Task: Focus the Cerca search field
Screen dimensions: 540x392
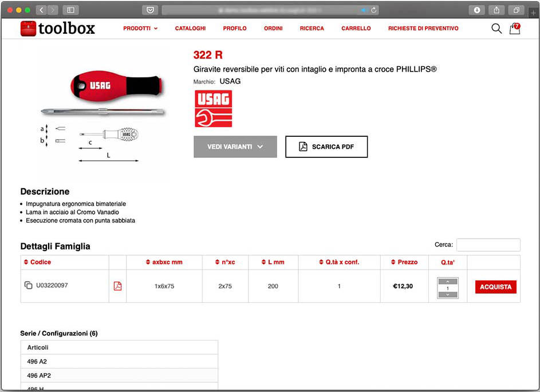Action: (488, 245)
